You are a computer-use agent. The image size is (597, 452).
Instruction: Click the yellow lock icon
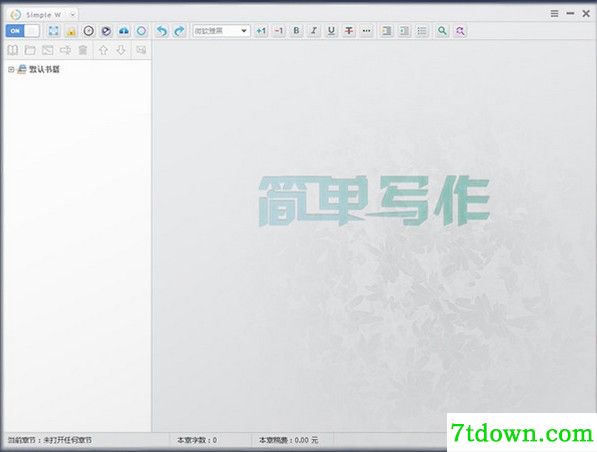(71, 31)
